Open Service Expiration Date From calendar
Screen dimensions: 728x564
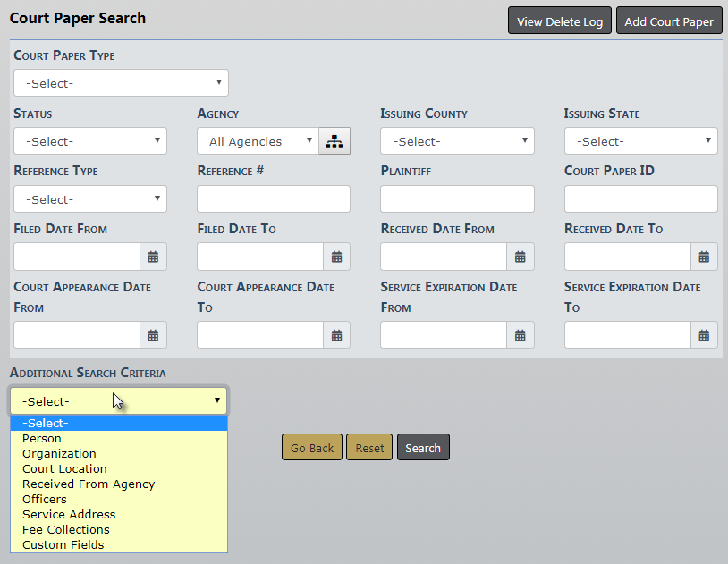coord(520,335)
